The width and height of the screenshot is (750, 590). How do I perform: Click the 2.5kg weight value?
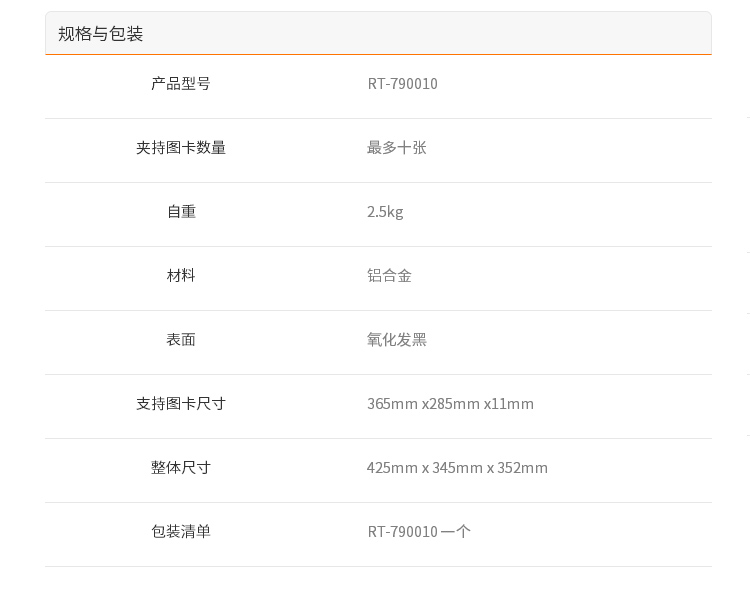[x=385, y=212]
